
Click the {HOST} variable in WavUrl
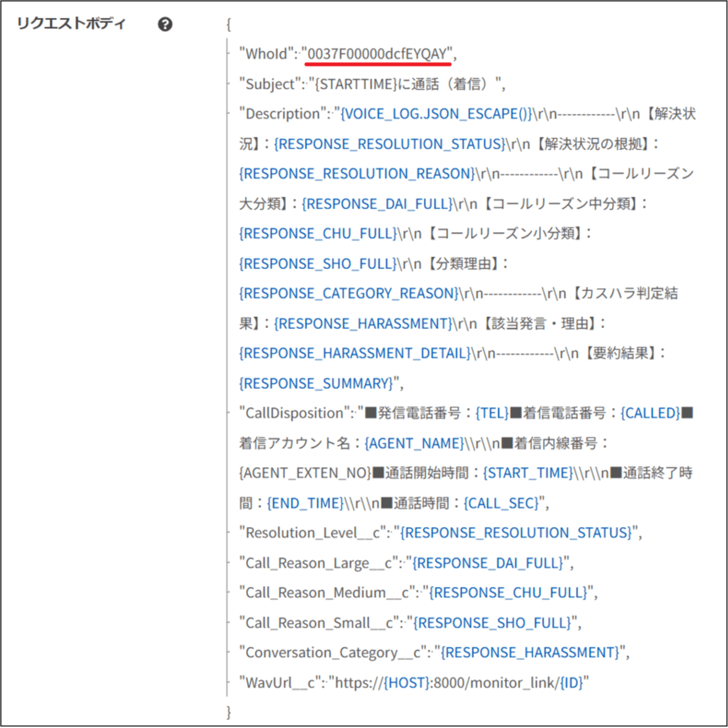[406, 682]
